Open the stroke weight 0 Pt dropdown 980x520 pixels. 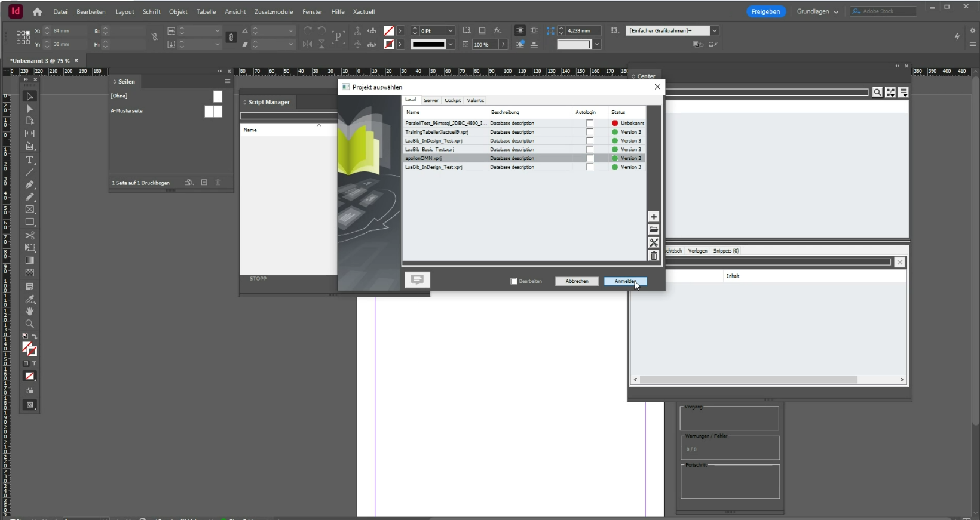tap(451, 30)
